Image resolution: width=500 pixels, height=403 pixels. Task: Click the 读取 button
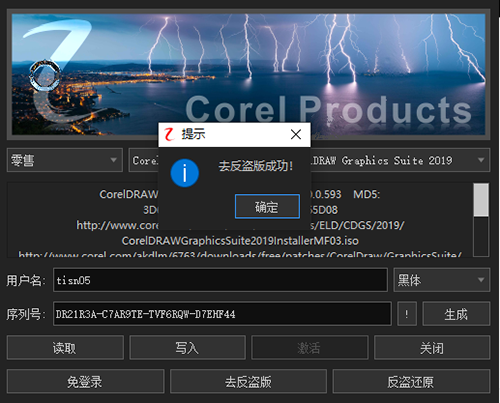65,348
